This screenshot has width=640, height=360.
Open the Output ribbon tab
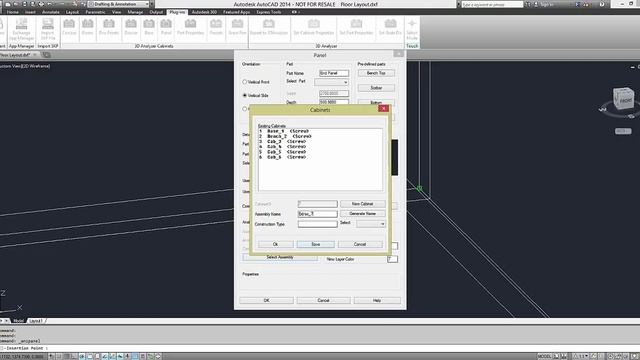coord(156,12)
